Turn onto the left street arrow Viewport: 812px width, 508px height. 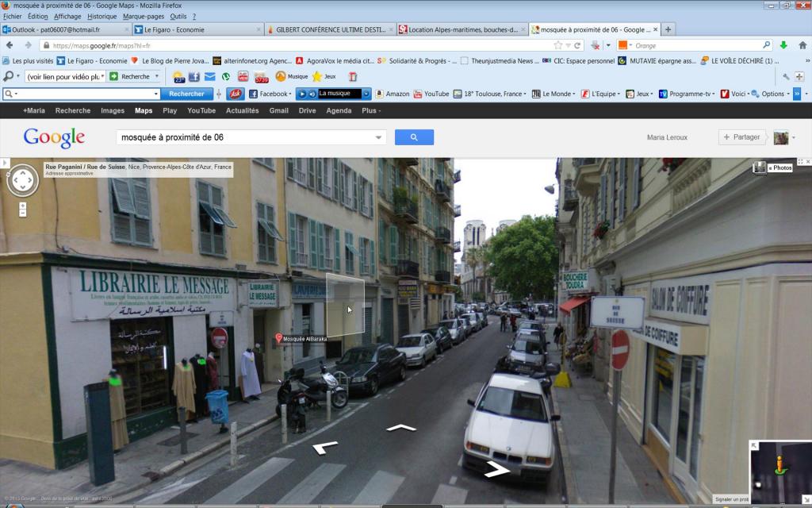tap(324, 447)
